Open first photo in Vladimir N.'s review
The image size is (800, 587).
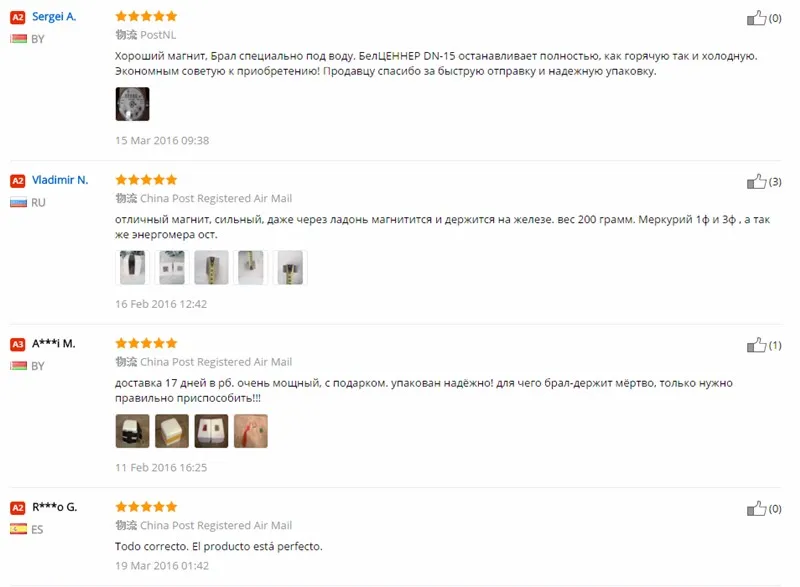point(133,267)
